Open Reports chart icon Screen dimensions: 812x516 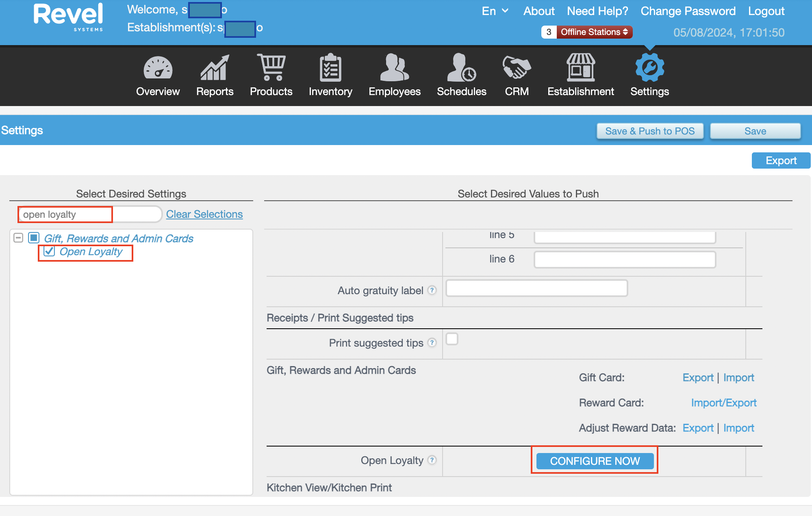tap(215, 67)
